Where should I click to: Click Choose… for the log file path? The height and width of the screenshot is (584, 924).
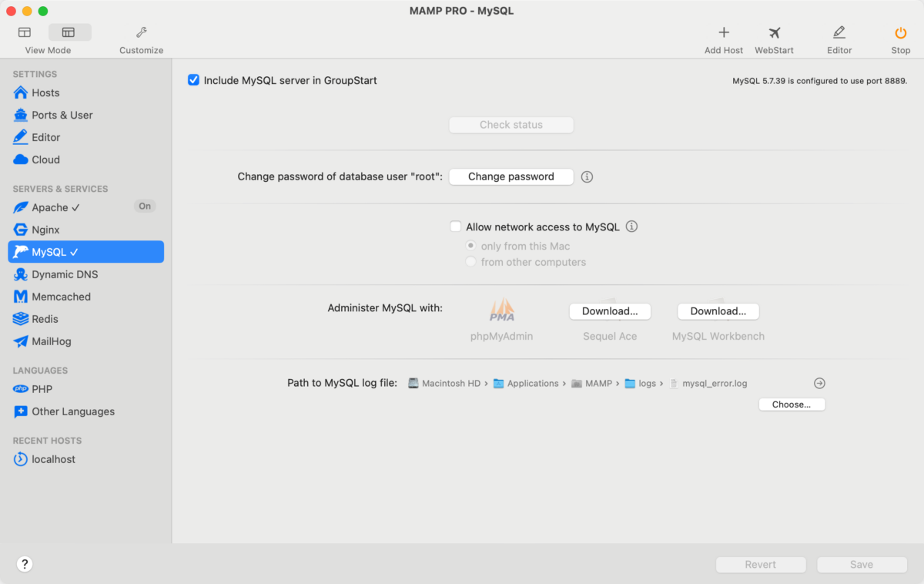pos(792,404)
